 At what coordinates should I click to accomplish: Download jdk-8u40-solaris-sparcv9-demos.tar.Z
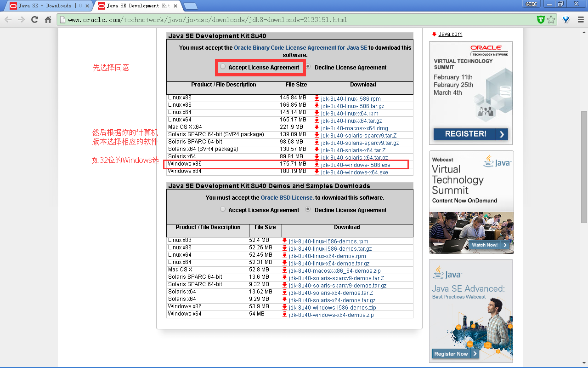[337, 278]
